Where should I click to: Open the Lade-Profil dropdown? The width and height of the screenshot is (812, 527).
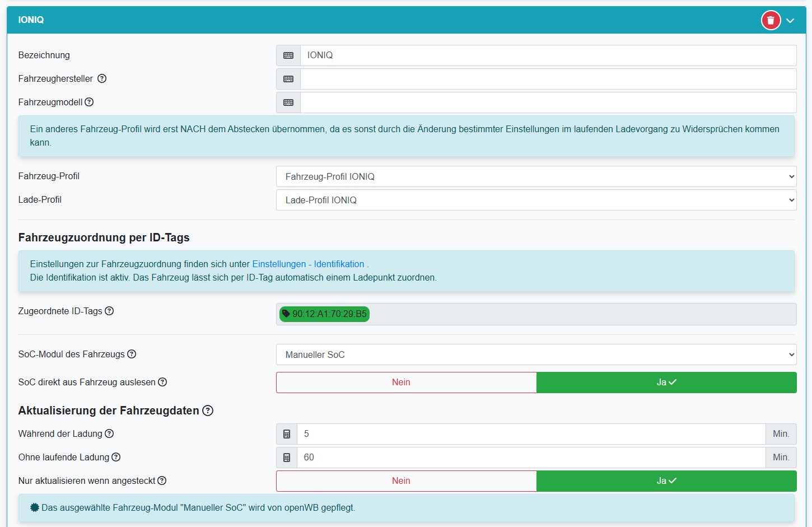coord(536,200)
